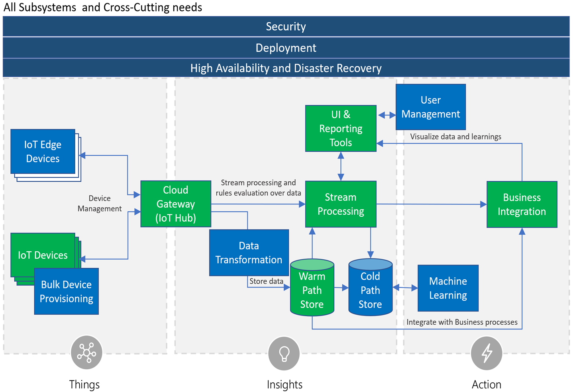Screen dimensions: 573x392
Task: Click the 'Insights' caption text
Action: coord(285,384)
